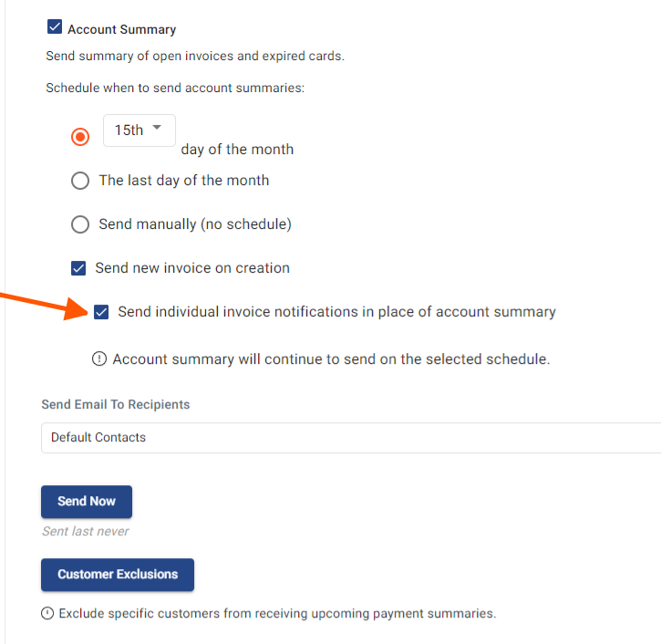
Task: Select the day of the month radio button
Action: click(x=80, y=137)
